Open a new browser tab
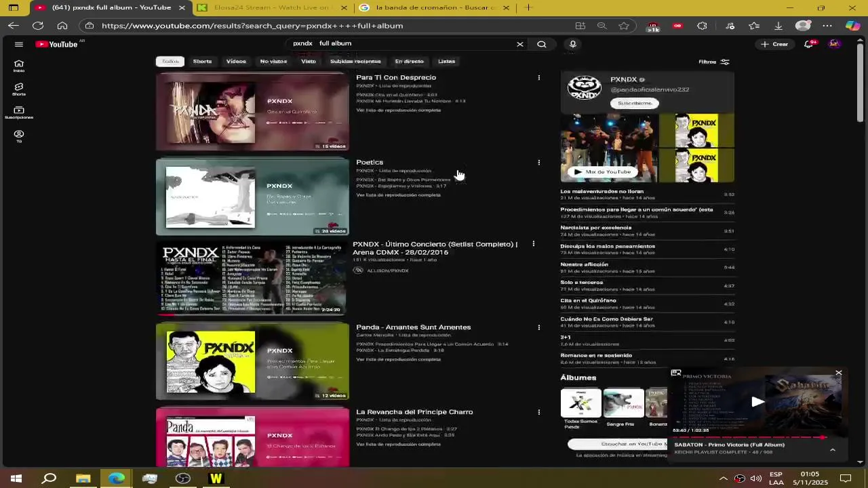Image resolution: width=868 pixels, height=488 pixels. [528, 7]
